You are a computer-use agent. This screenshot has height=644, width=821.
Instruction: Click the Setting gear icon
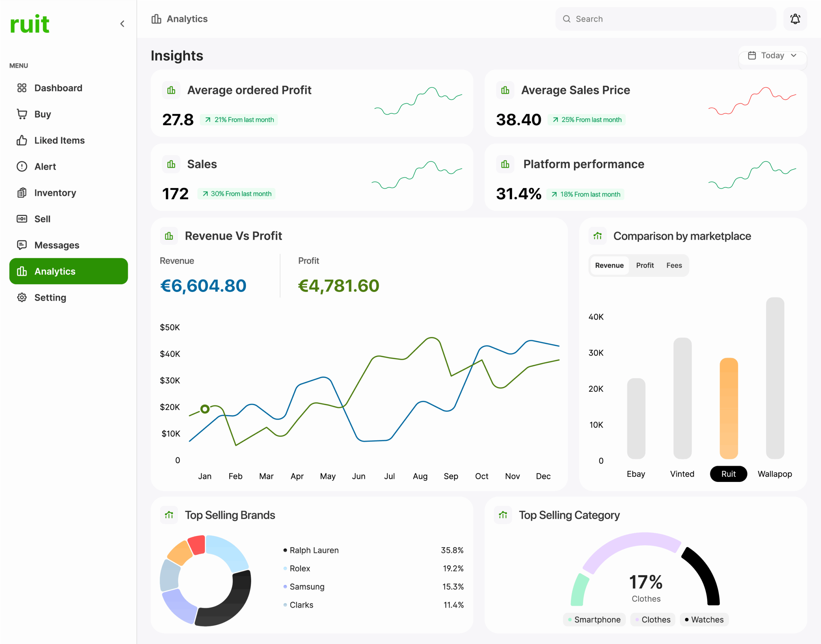[x=22, y=298]
